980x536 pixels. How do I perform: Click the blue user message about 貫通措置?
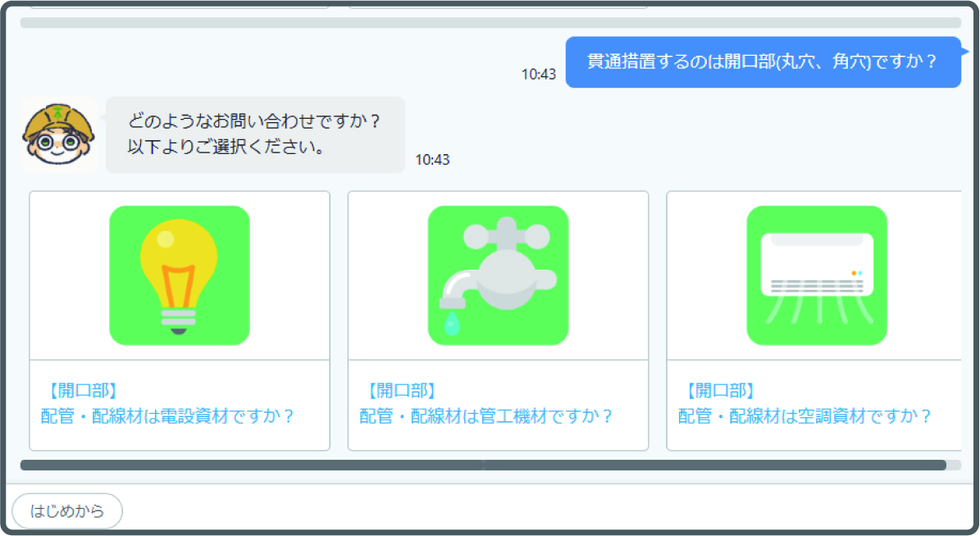tap(763, 62)
